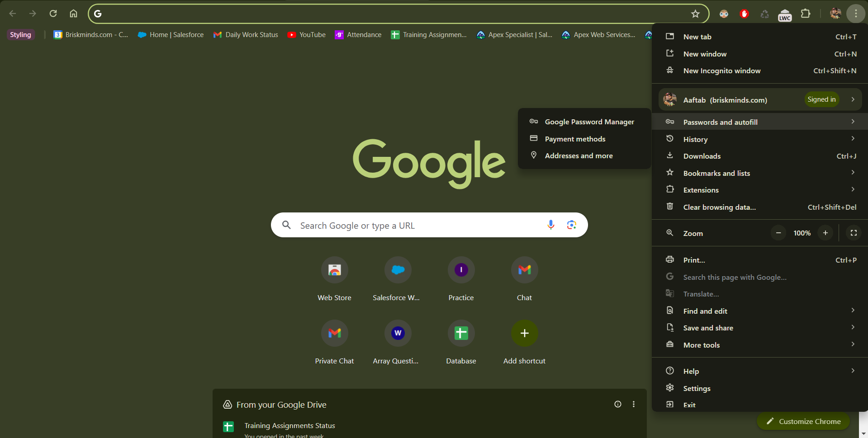Open the Home | Salesforce bookmark
The image size is (868, 438).
click(171, 35)
